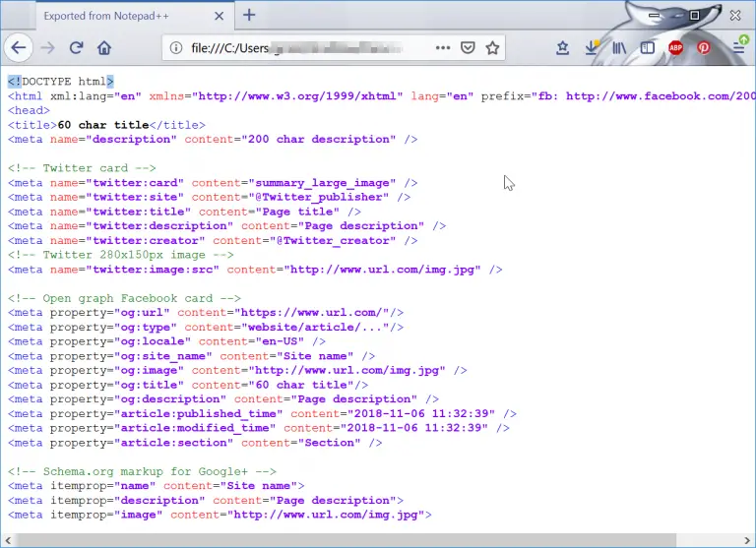Image resolution: width=756 pixels, height=548 pixels.
Task: Go back to previous page
Action: (19, 47)
